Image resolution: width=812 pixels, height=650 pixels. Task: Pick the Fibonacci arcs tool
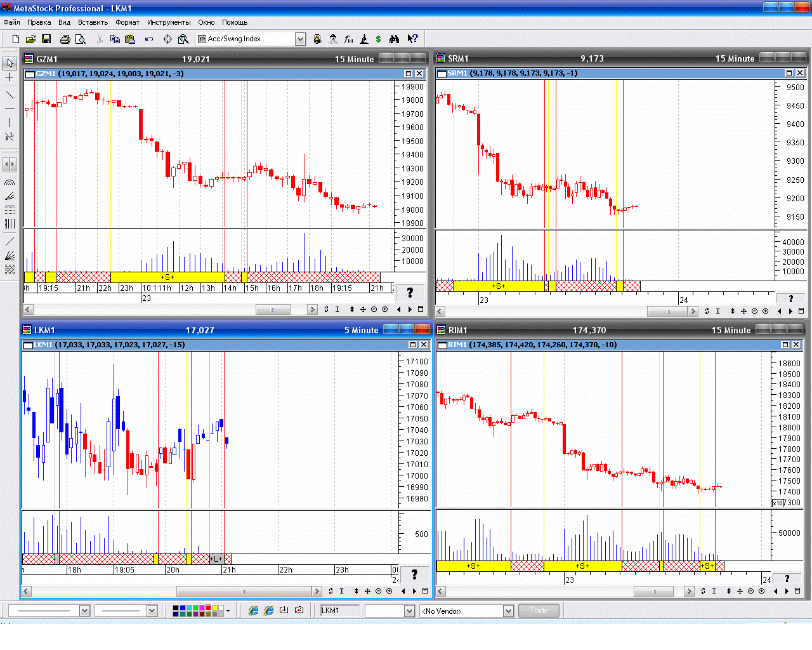10,183
